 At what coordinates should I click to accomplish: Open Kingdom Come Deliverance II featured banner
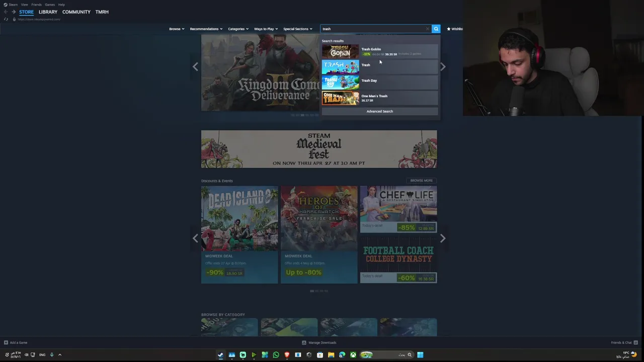tap(260, 73)
